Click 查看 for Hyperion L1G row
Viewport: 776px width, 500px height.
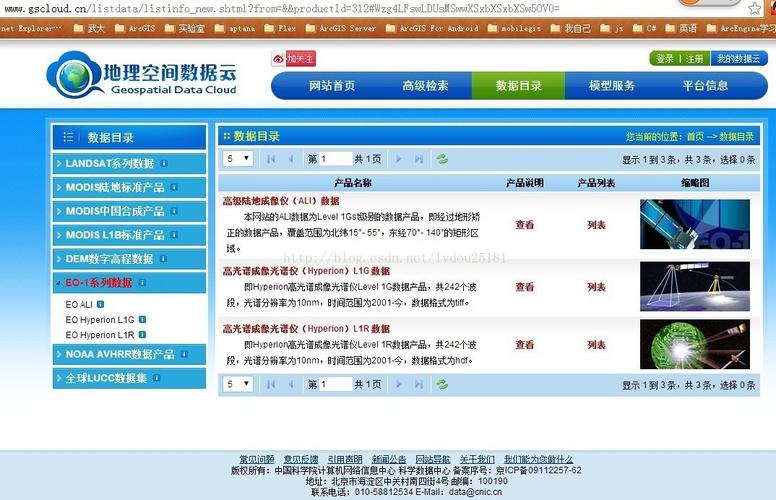tap(525, 287)
